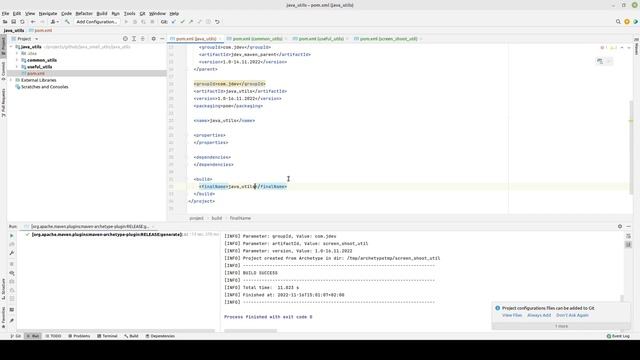Switch to pom.xml (screen_shoot_util) tab
This screenshot has height=360, width=640.
tap(388, 39)
